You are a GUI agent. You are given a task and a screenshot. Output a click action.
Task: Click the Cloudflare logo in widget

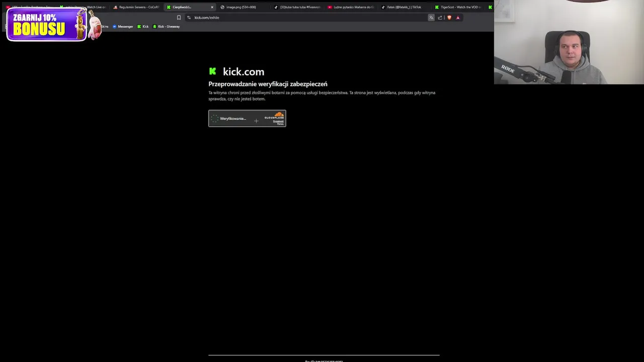pos(274,116)
